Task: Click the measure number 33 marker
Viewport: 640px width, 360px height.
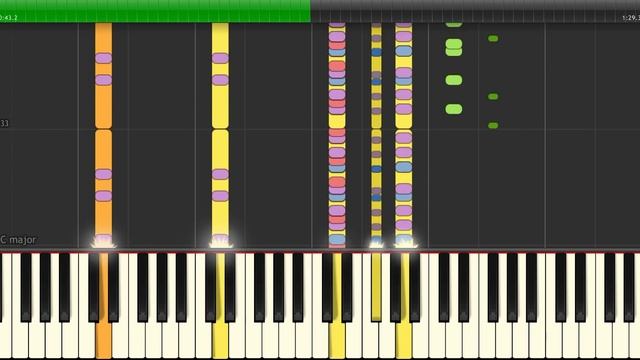Action: [4, 123]
